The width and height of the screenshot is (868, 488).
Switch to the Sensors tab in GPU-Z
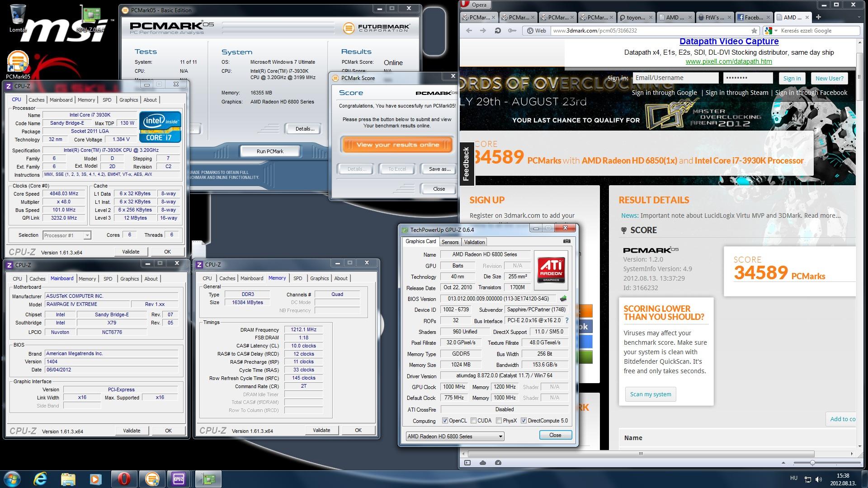(450, 242)
